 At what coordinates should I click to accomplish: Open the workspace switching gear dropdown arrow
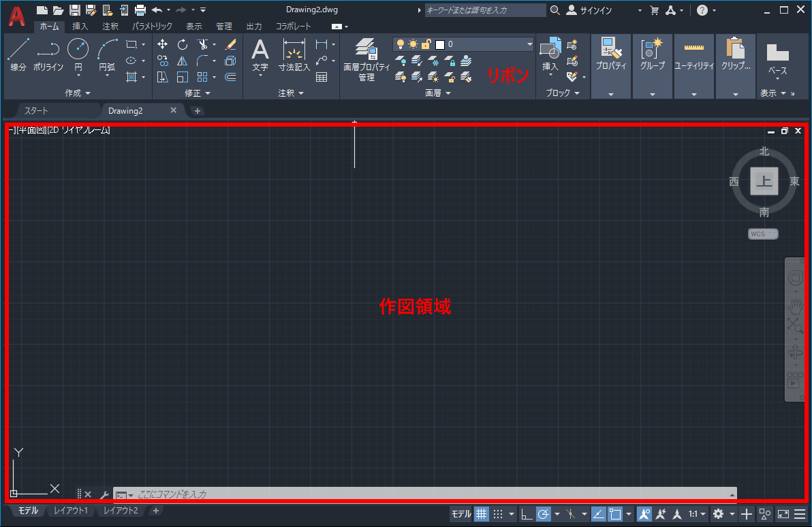coord(732,514)
